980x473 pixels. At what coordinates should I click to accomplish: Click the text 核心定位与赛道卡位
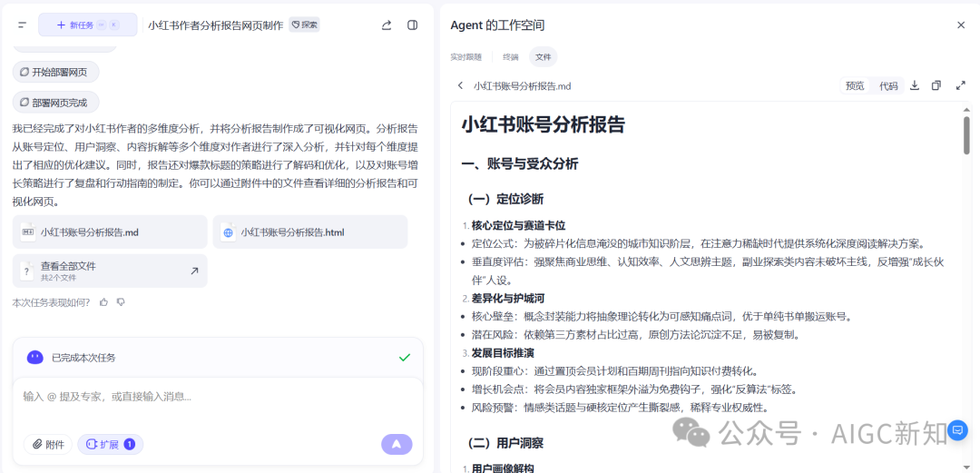pyautogui.click(x=519, y=225)
